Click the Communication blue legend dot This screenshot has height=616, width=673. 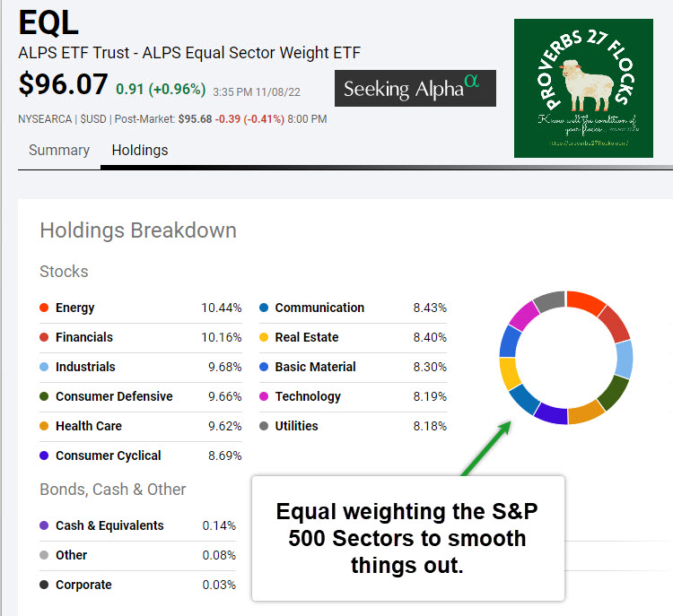tap(264, 308)
